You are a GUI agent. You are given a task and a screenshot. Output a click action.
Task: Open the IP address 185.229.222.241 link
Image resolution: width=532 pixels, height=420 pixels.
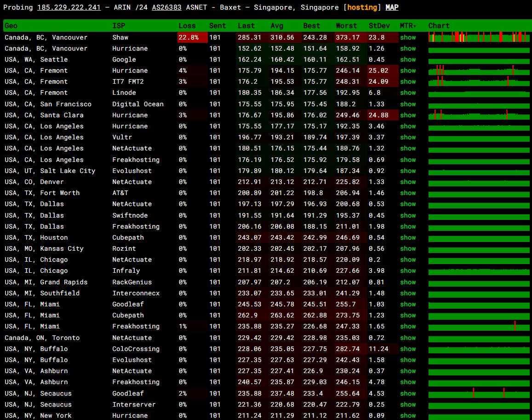(x=69, y=7)
